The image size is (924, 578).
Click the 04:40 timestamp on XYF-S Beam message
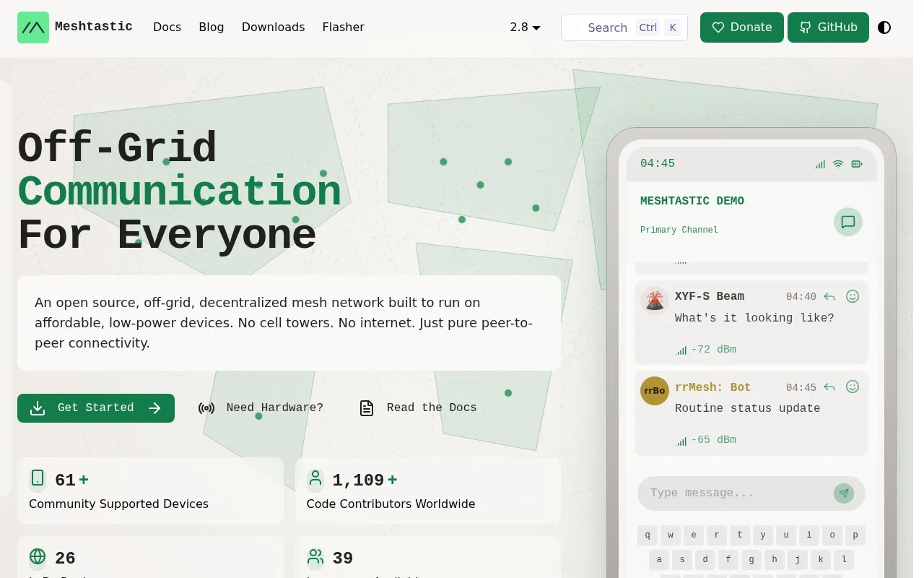801,297
